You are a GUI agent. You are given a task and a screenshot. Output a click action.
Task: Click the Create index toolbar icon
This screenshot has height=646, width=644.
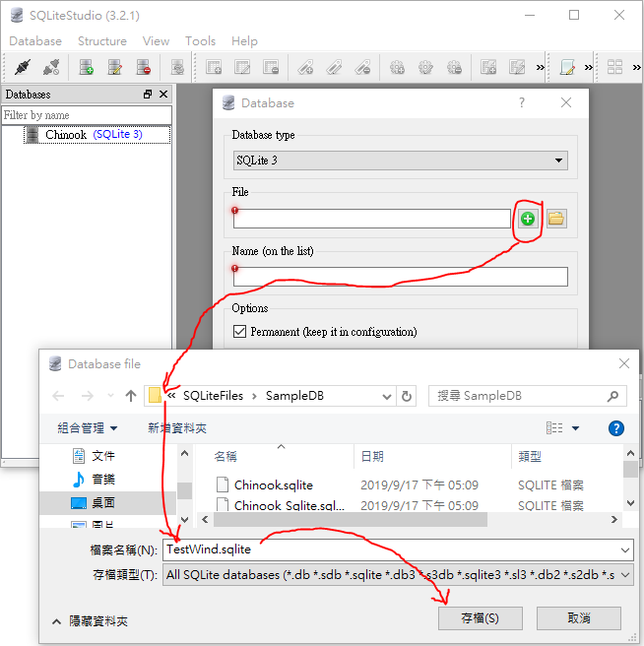click(305, 67)
